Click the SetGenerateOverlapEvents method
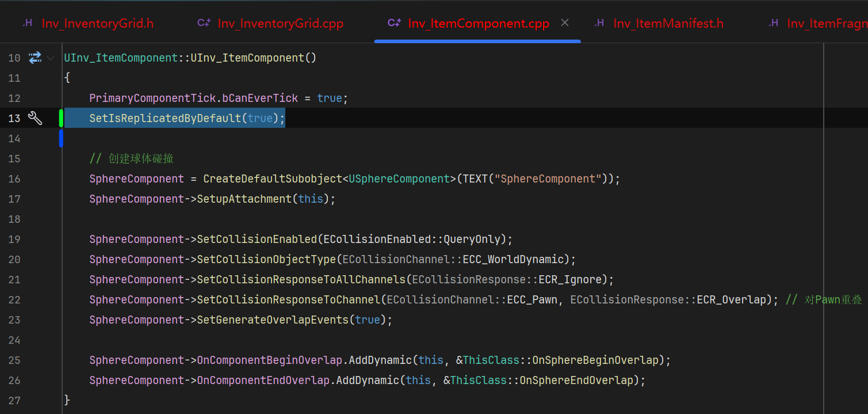The width and height of the screenshot is (868, 414). pyautogui.click(x=273, y=320)
